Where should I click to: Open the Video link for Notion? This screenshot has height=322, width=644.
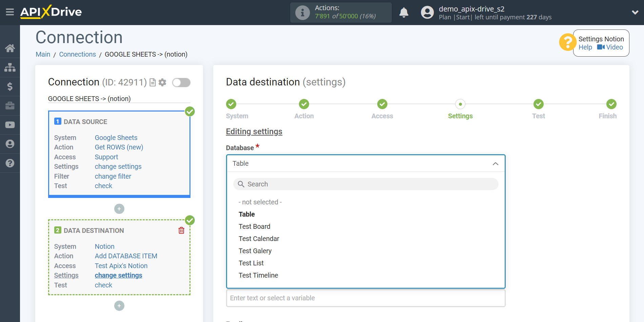pos(610,47)
